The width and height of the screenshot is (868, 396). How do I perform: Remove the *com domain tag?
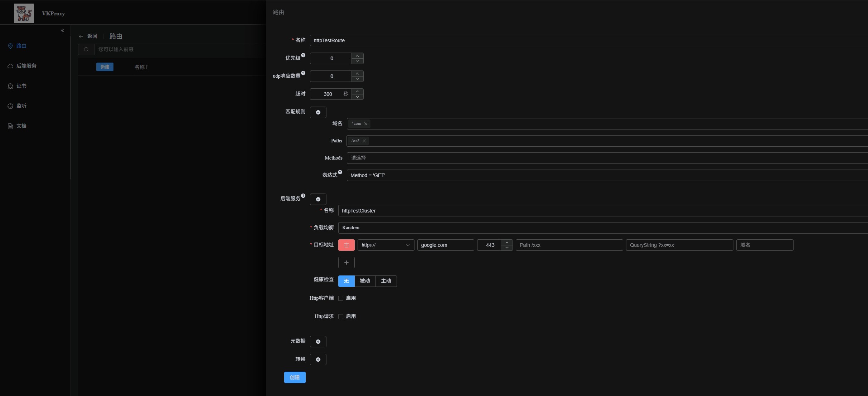click(x=366, y=124)
